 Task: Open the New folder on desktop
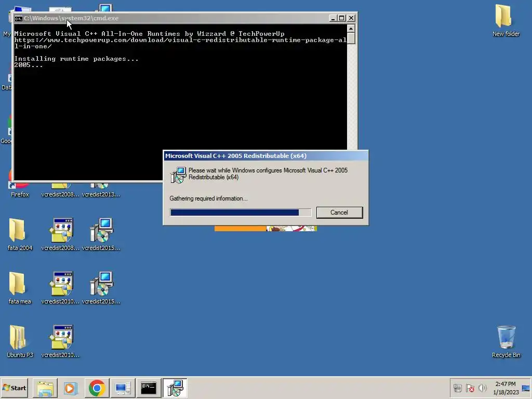[x=506, y=20]
